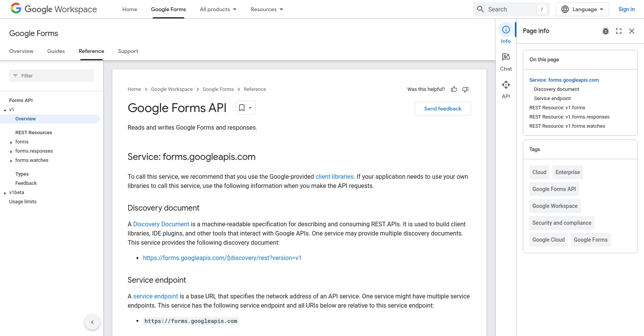Jump to REST Resource: v1.forms.watches

click(x=567, y=126)
